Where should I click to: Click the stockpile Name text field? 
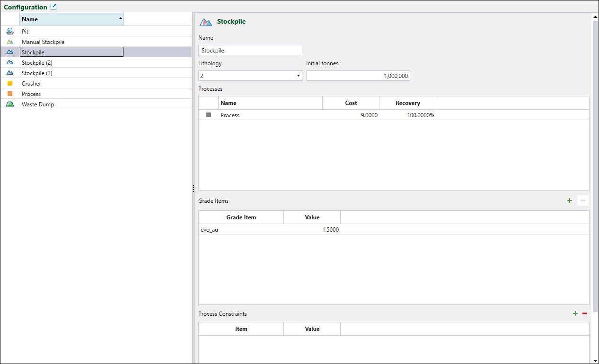pyautogui.click(x=250, y=50)
